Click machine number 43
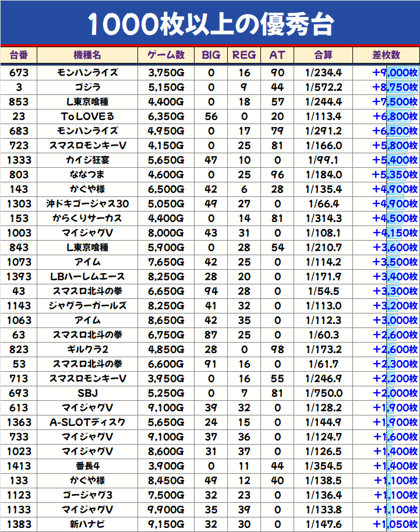Screen dimensions: 420x532 [19, 291]
